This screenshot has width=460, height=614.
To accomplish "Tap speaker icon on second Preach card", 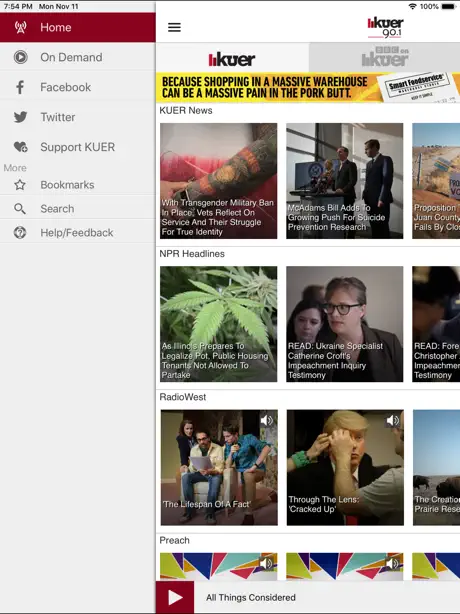I will (x=393, y=563).
